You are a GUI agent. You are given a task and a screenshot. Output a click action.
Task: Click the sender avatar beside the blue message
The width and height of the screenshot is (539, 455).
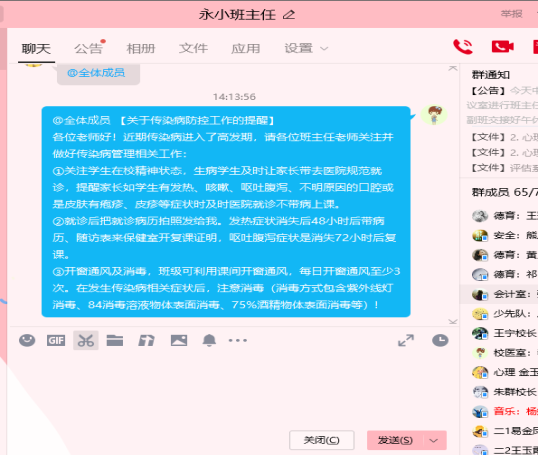[434, 115]
